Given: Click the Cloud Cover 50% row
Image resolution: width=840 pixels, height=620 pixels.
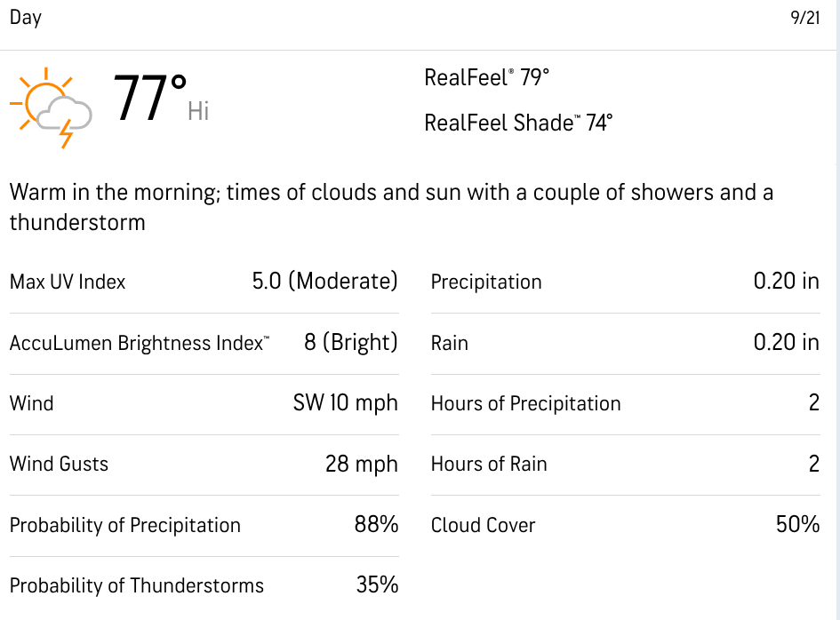Looking at the screenshot, I should point(625,525).
